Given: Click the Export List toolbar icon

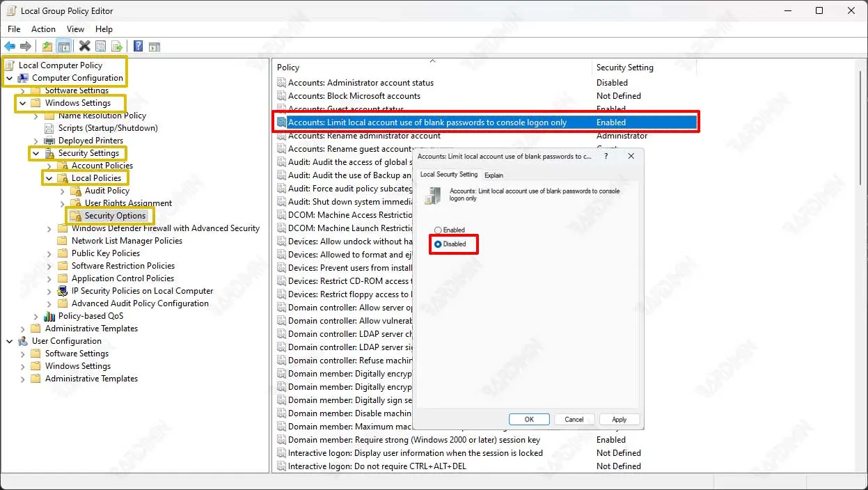Looking at the screenshot, I should pos(117,47).
